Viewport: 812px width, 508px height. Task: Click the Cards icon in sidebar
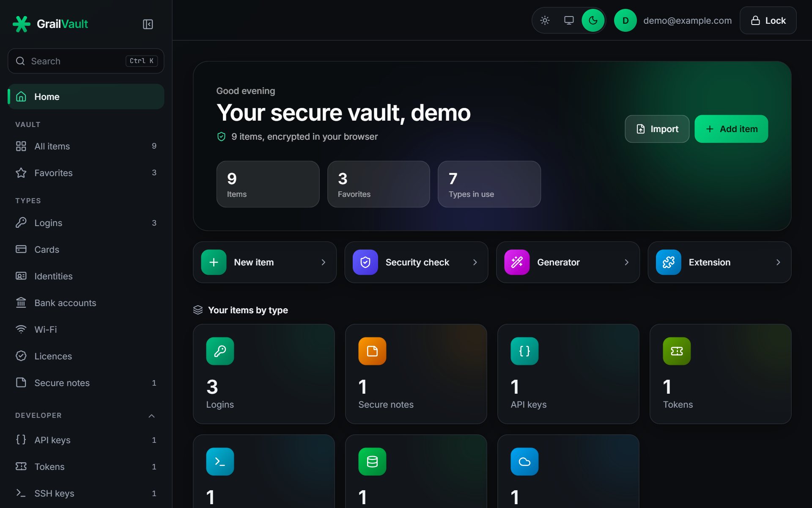pyautogui.click(x=21, y=249)
